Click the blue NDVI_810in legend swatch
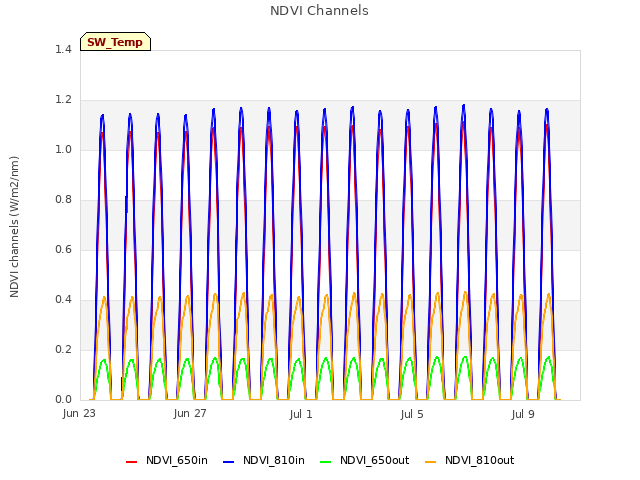This screenshot has height=480, width=640. 229,462
